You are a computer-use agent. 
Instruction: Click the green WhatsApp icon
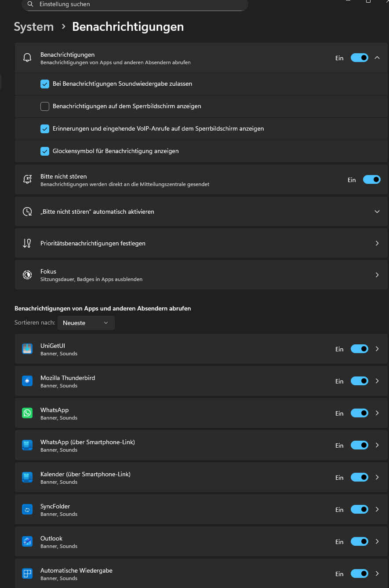tap(27, 413)
